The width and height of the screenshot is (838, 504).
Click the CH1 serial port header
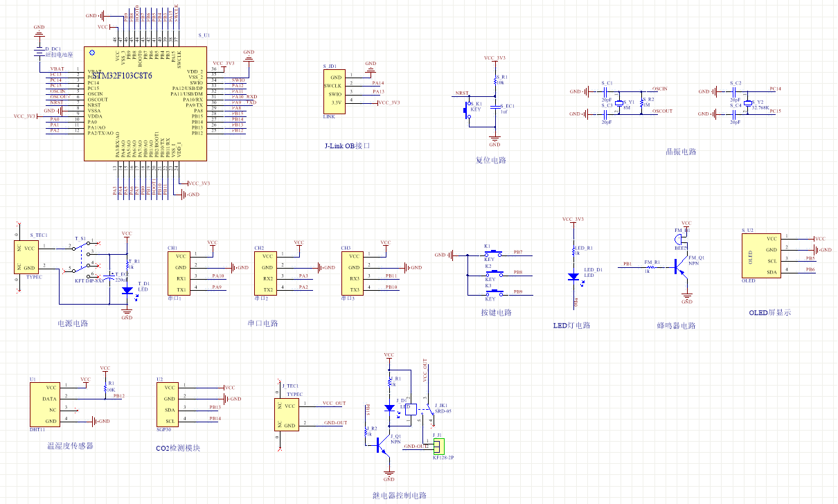click(x=178, y=273)
